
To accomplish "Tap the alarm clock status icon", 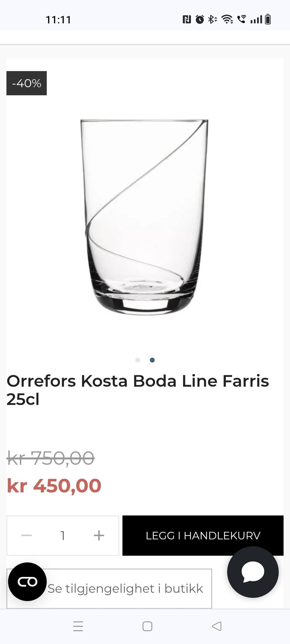I will 200,19.
